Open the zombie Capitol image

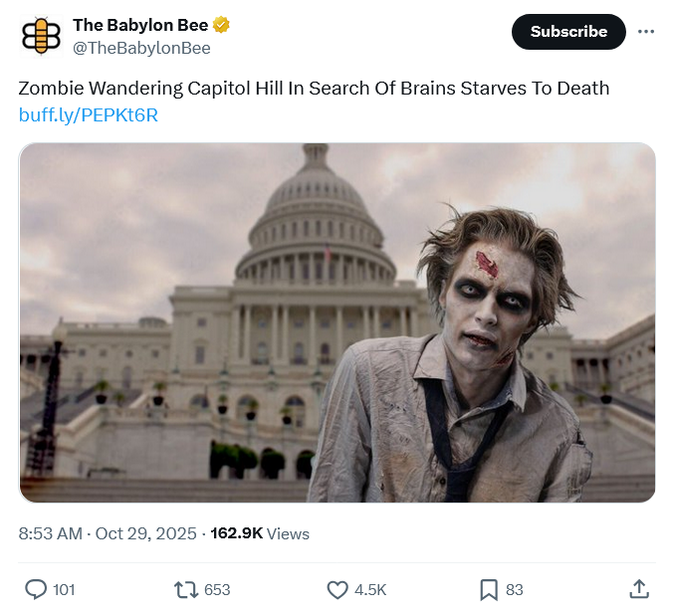pos(337,322)
